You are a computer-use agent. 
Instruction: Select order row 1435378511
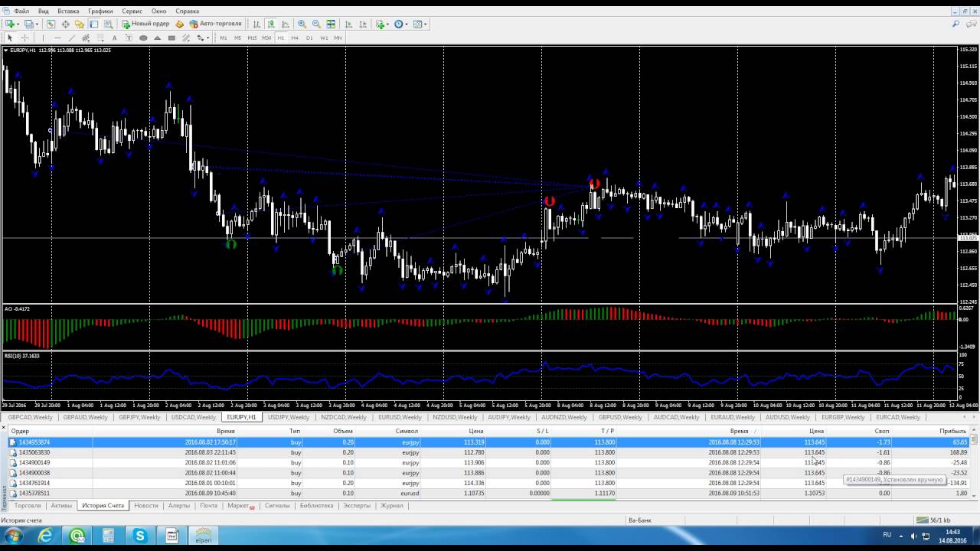490,493
